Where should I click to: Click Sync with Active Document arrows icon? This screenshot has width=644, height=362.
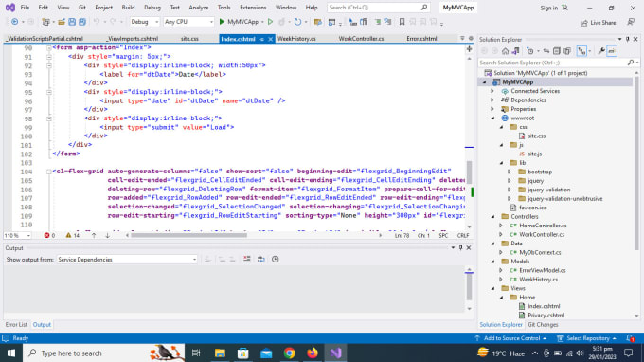point(546,51)
